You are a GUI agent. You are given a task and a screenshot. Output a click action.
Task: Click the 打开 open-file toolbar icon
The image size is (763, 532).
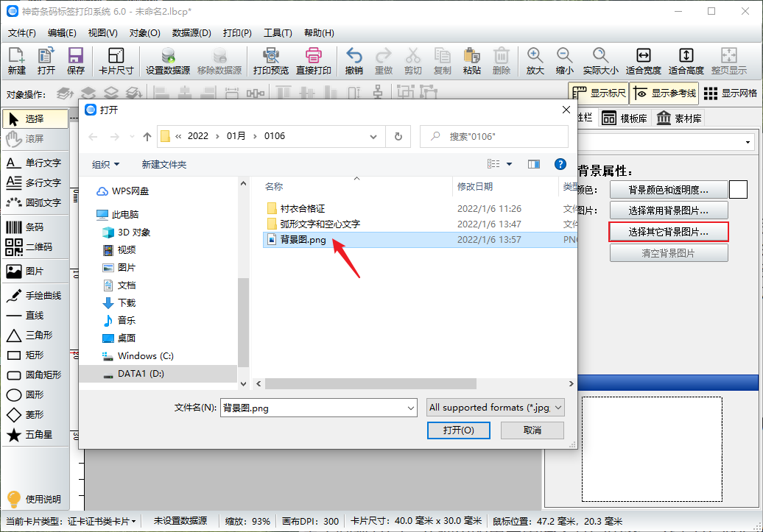point(46,61)
